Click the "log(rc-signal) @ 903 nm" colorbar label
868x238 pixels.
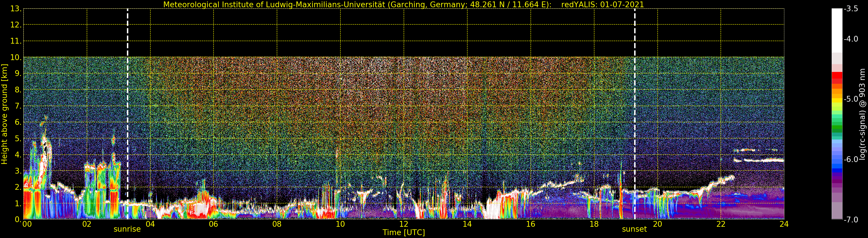click(x=862, y=114)
